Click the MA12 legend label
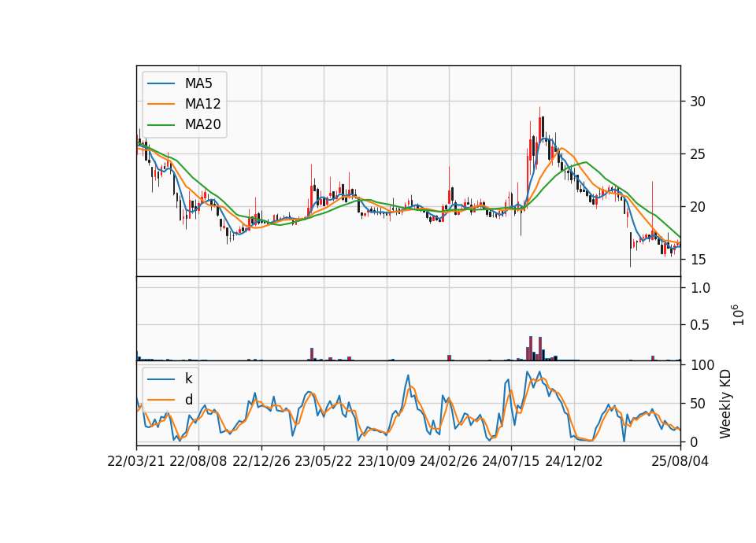This screenshot has width=756, height=543. (202, 104)
